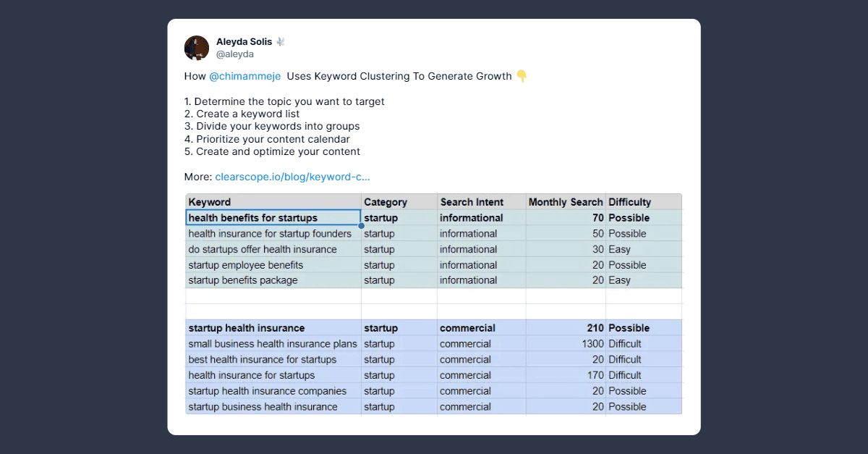868x454 pixels.
Task: Select the Keyword column header
Action: 210,202
